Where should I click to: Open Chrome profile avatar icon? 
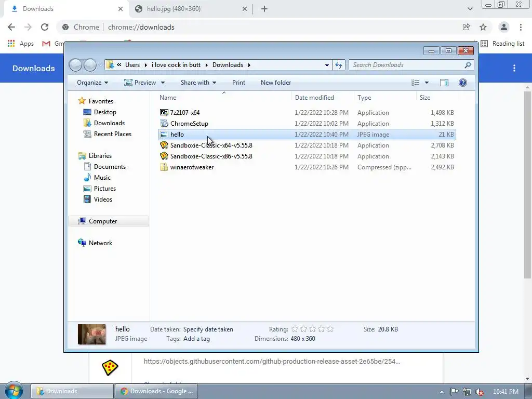504,27
